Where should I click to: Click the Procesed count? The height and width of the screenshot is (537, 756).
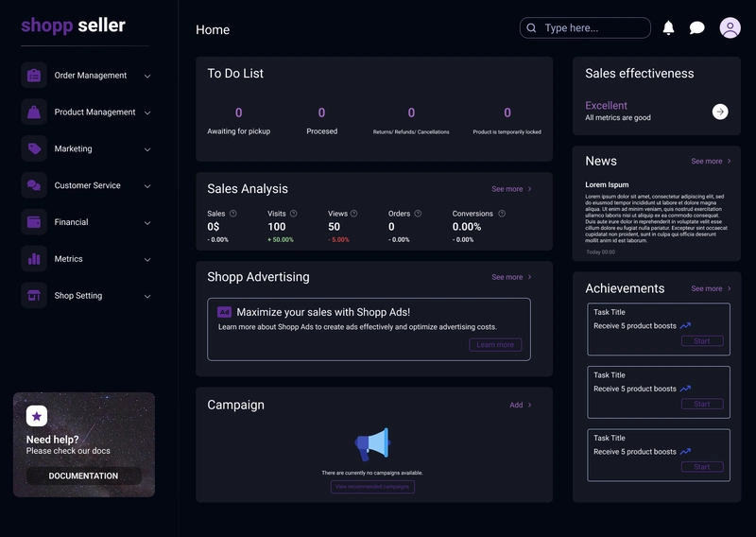point(321,113)
